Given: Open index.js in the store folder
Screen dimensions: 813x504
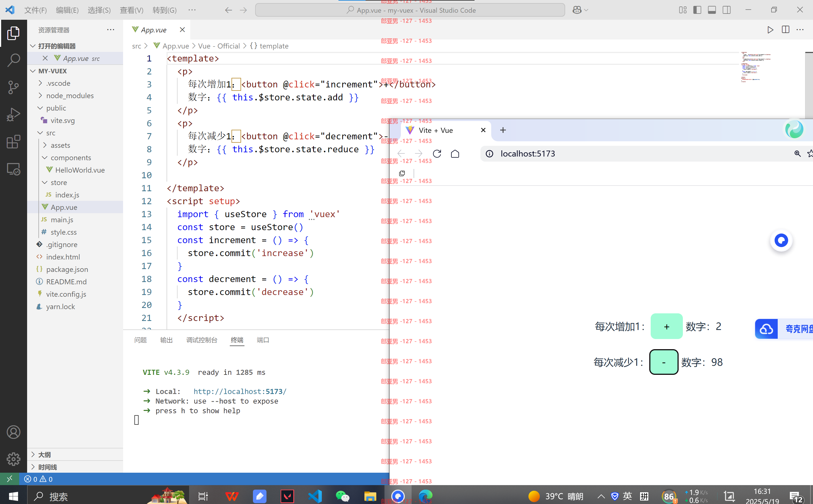Looking at the screenshot, I should click(x=75, y=195).
